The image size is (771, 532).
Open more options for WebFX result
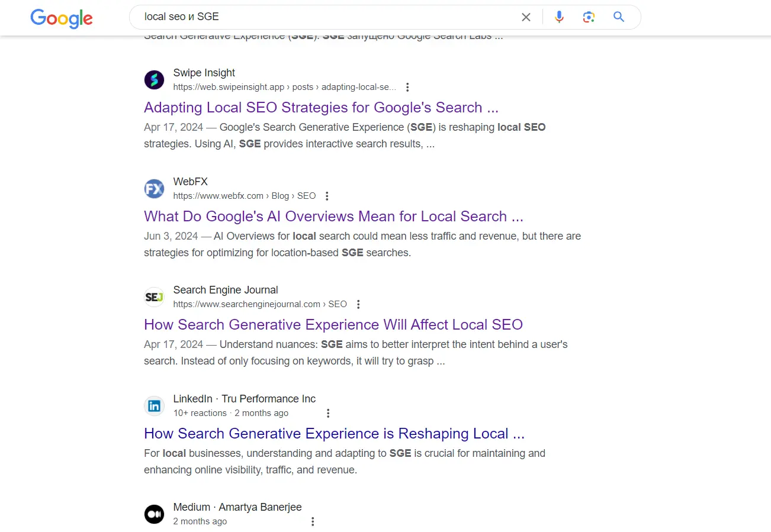(327, 196)
